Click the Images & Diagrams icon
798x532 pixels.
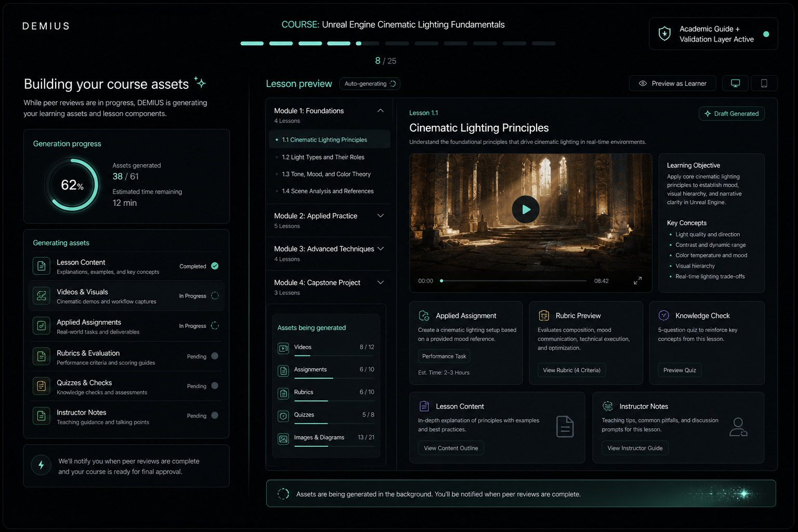coord(283,438)
